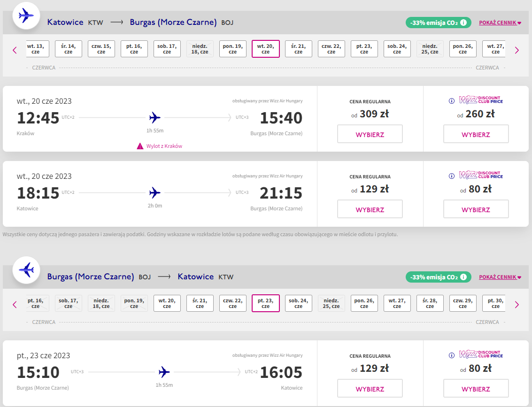Click the warning triangle beside Wylot z Kraków

pyautogui.click(x=140, y=146)
